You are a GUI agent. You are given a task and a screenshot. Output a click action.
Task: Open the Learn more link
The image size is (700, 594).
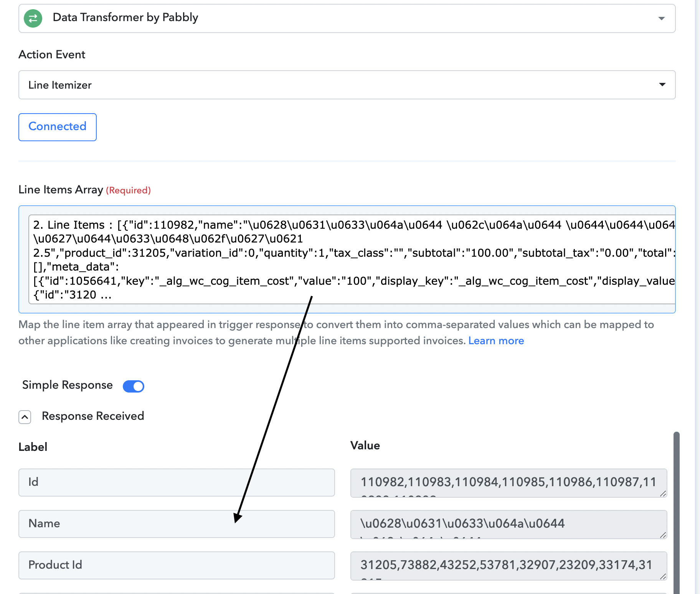coord(496,341)
